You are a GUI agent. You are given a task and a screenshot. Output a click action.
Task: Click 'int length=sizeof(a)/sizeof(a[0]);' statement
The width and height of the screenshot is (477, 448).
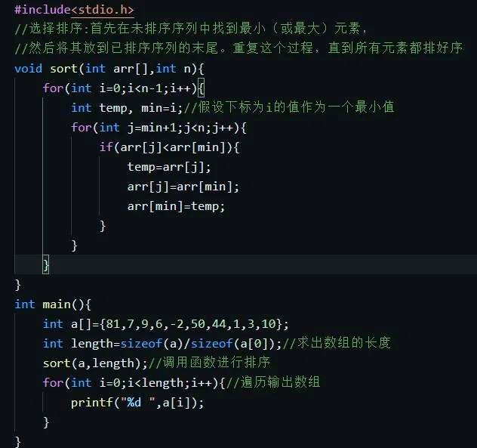coord(162,344)
